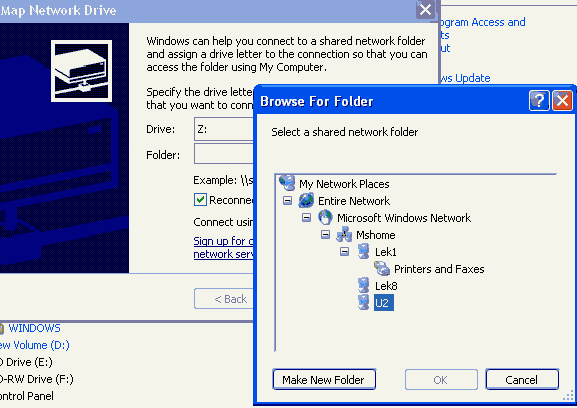Open the Browse For Folder help button

click(x=539, y=100)
